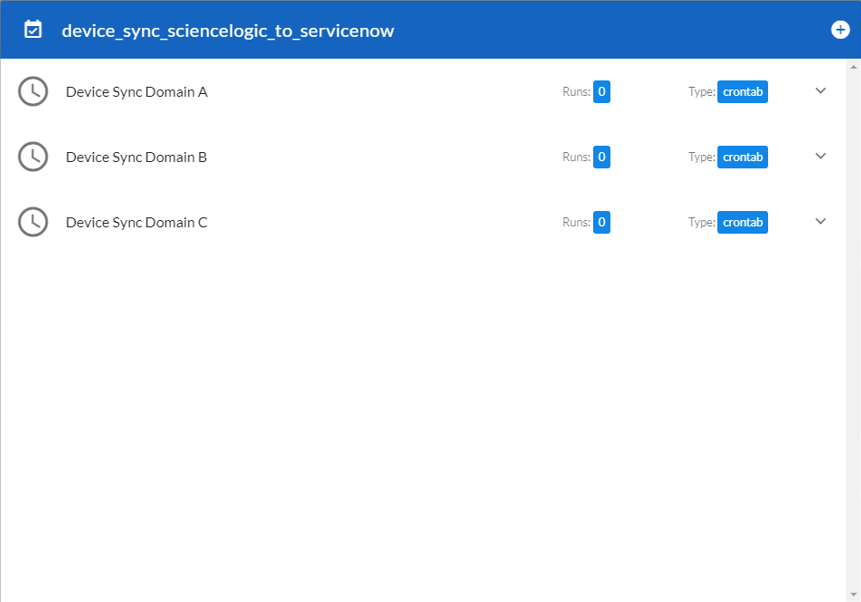The width and height of the screenshot is (861, 602).
Task: Expand the Device Sync Domain A row
Action: click(821, 91)
